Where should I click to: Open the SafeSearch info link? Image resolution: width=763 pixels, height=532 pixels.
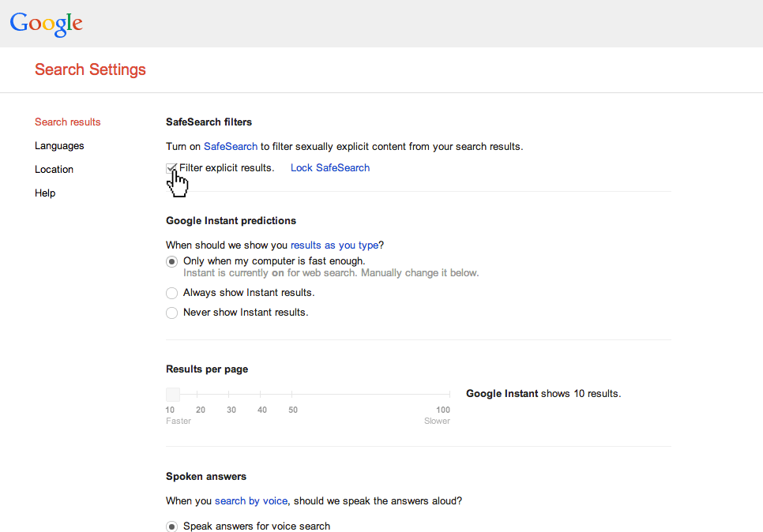(230, 146)
